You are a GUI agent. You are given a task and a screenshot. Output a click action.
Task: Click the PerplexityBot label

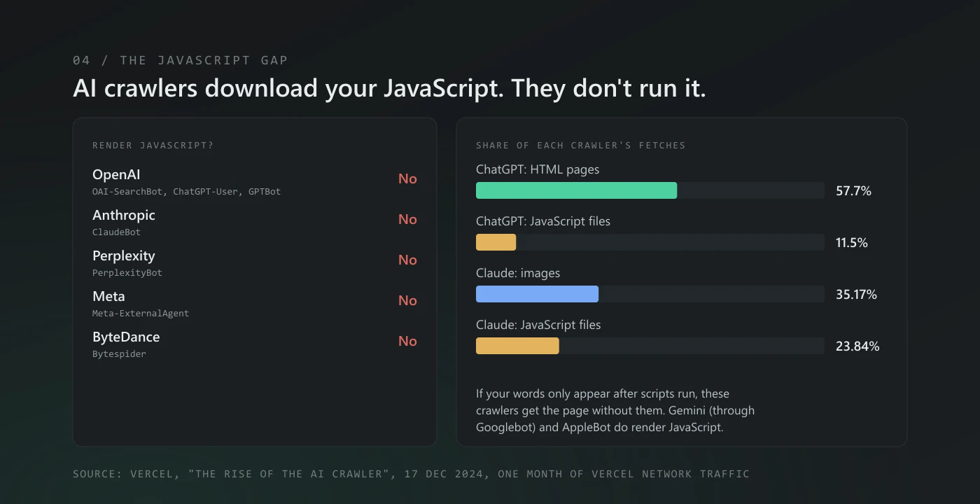pos(127,273)
